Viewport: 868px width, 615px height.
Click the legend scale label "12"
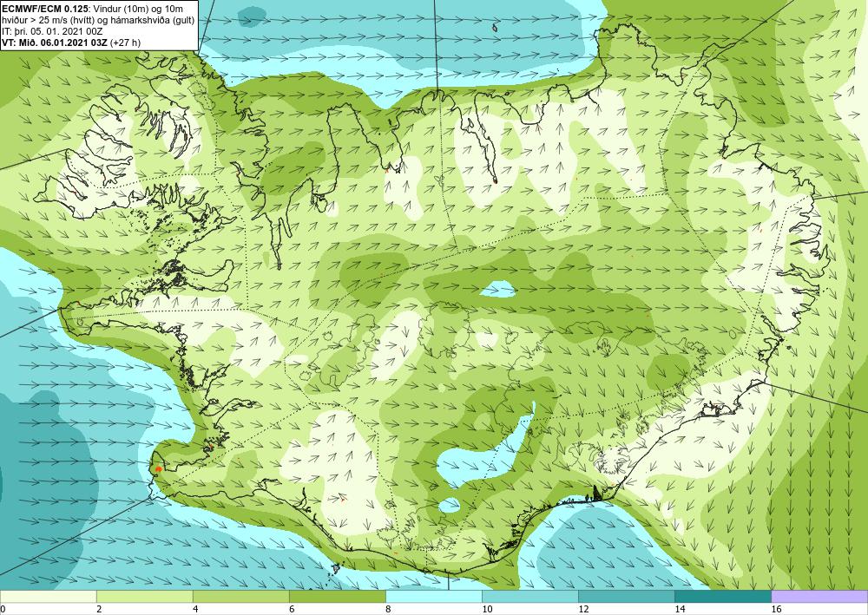pos(583,609)
